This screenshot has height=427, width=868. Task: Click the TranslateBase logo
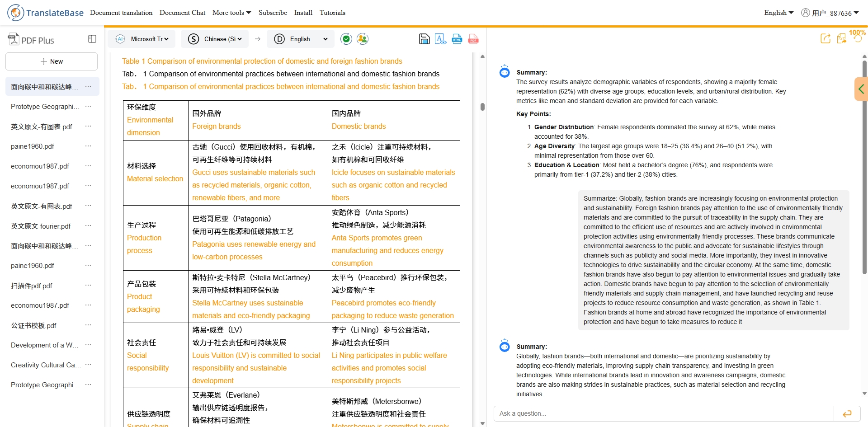(45, 13)
